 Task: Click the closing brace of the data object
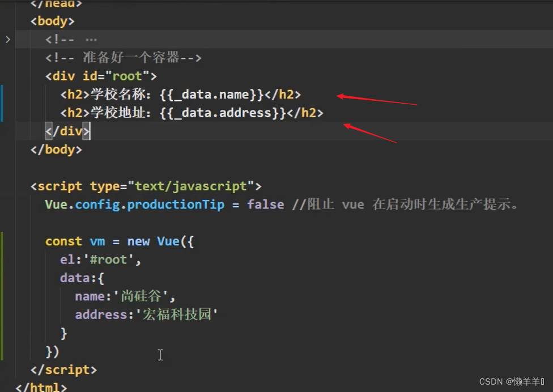(x=63, y=333)
